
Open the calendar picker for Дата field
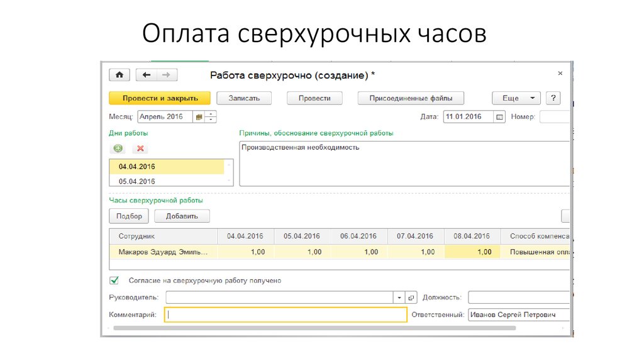pyautogui.click(x=500, y=117)
